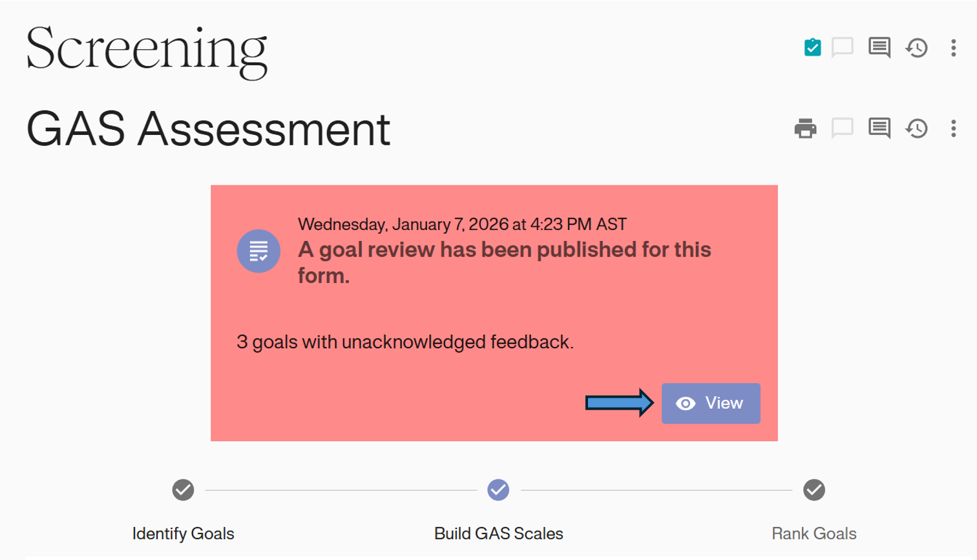This screenshot has width=977, height=560.
Task: Open lined comments icon for GAS Assessment
Action: (x=879, y=128)
